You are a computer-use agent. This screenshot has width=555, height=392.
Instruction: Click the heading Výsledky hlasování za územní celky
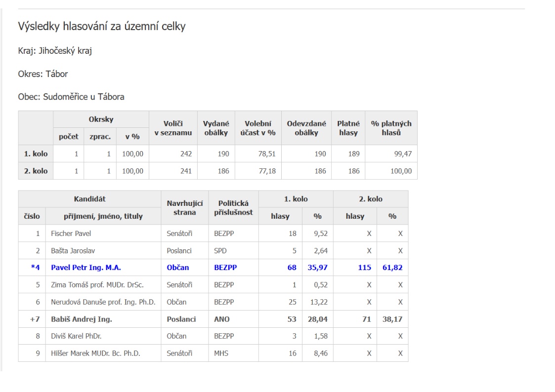click(102, 27)
